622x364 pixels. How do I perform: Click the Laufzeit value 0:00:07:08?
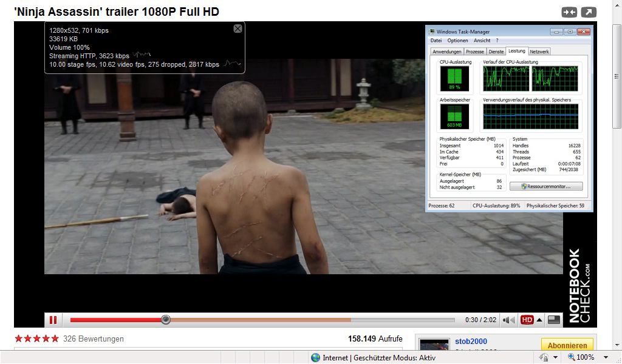[569, 164]
